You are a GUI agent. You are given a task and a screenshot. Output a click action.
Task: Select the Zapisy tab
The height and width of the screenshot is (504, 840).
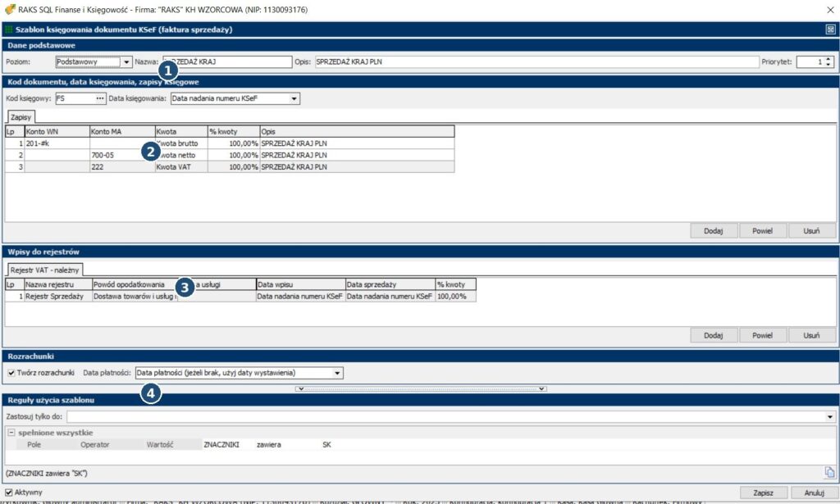(x=21, y=117)
